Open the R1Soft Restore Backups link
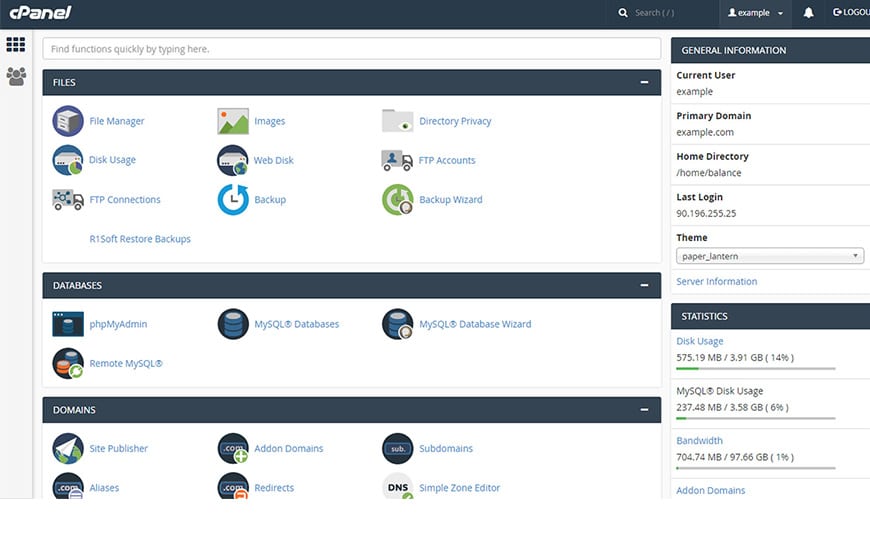Viewport: 870px width, 539px height. 140,239
